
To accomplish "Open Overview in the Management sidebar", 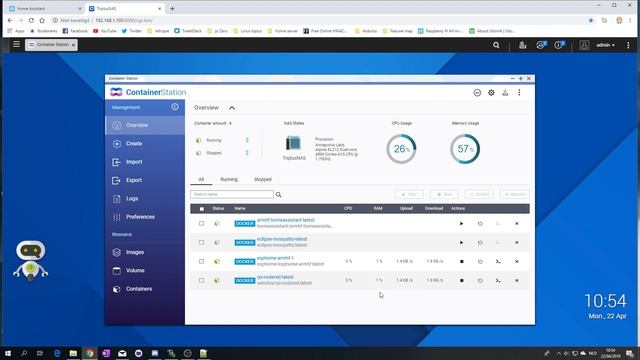I will point(145,125).
